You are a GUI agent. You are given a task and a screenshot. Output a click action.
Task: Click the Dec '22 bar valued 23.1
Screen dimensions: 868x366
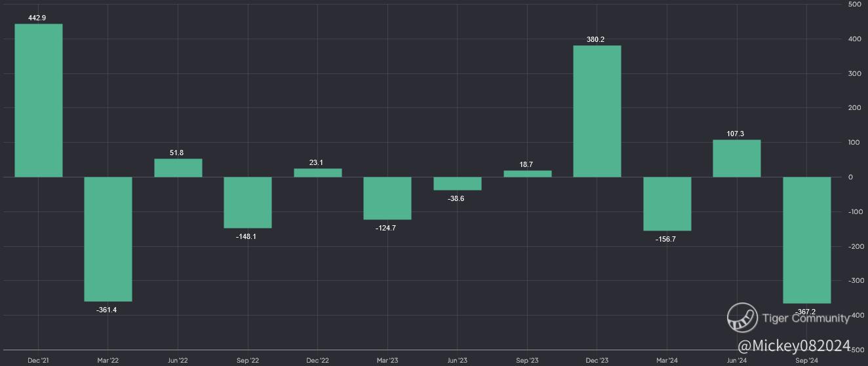pos(318,173)
